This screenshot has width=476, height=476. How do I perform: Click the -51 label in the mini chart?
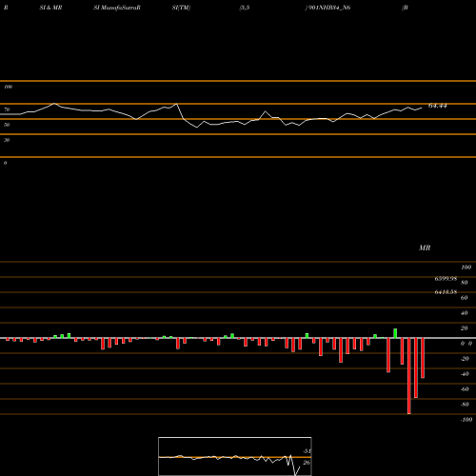307,451
